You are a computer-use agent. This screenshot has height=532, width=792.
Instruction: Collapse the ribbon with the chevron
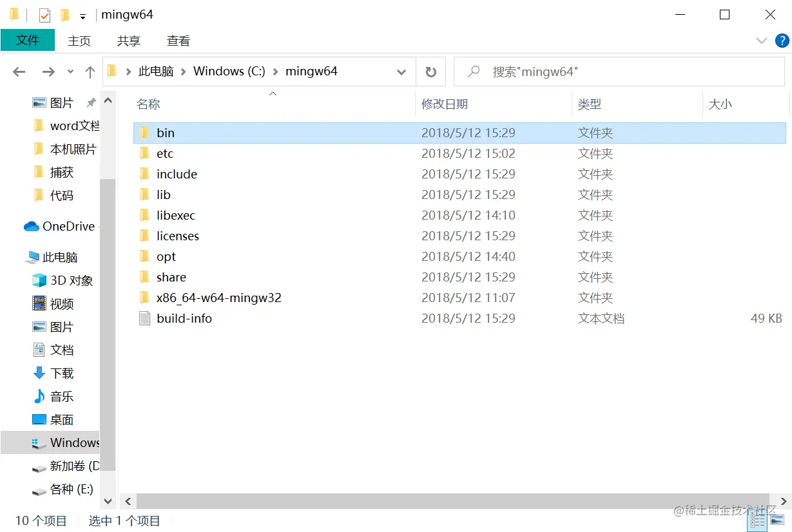click(x=761, y=41)
